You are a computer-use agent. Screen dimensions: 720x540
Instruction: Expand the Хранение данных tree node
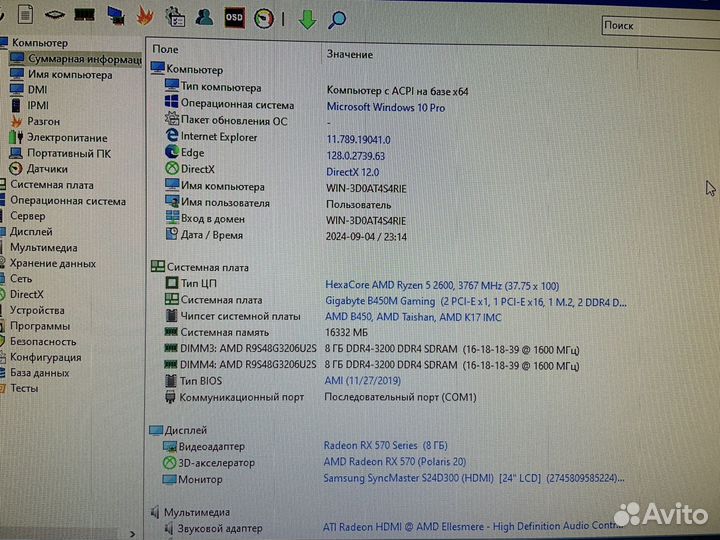click(53, 263)
